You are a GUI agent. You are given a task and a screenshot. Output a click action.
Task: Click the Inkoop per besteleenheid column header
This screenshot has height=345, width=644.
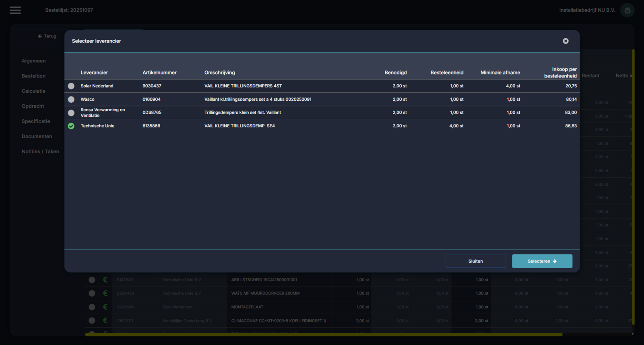click(561, 73)
